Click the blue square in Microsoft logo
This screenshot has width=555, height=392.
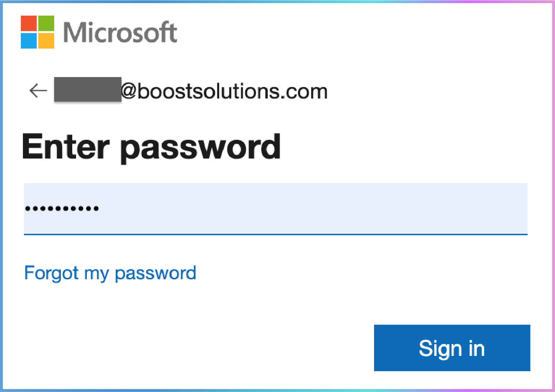[x=29, y=41]
